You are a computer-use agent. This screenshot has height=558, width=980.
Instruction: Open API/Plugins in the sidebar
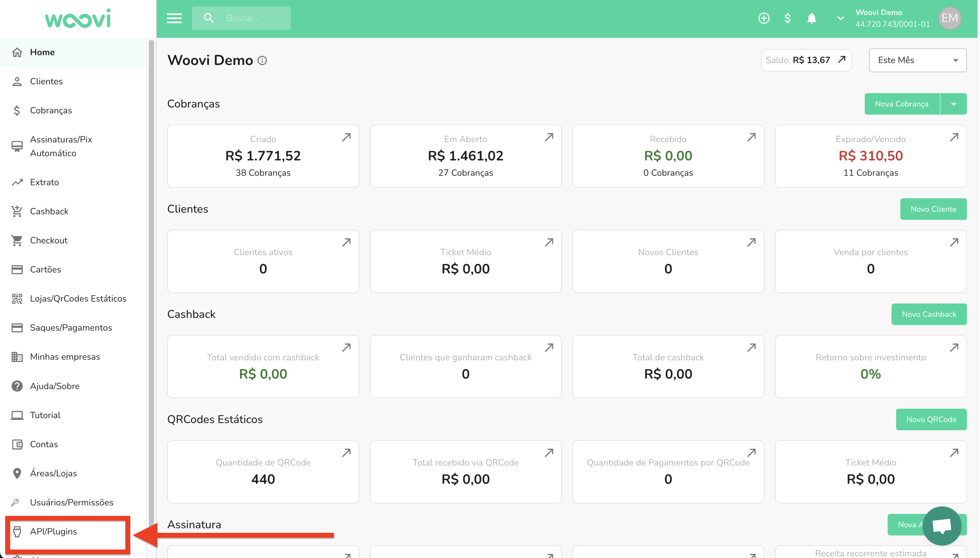(54, 532)
